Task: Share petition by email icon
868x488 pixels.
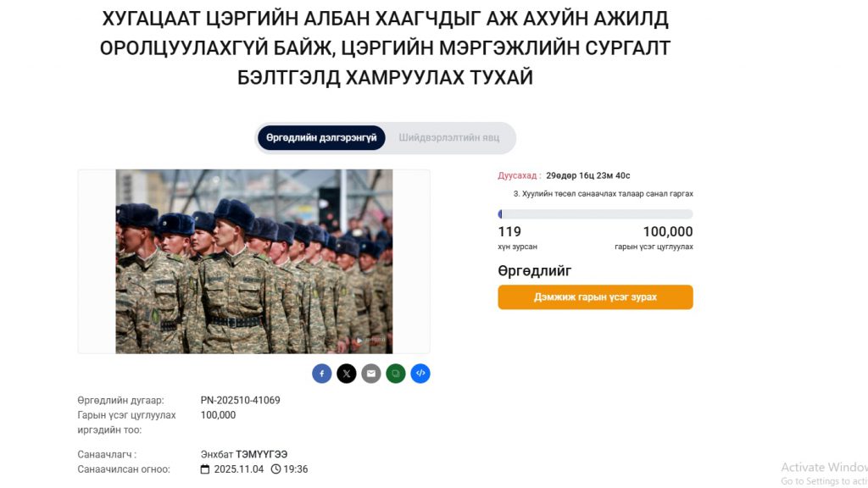Action: click(x=371, y=374)
